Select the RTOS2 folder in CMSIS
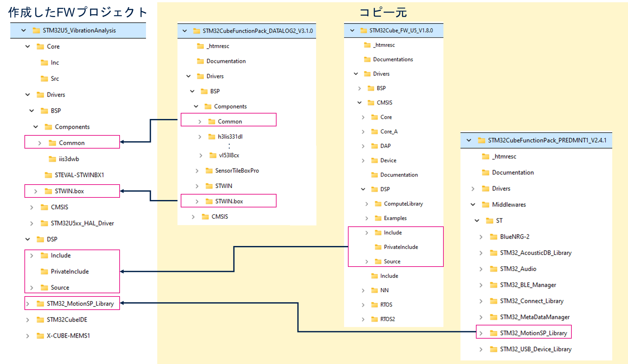This screenshot has height=364, width=628. coord(387,319)
